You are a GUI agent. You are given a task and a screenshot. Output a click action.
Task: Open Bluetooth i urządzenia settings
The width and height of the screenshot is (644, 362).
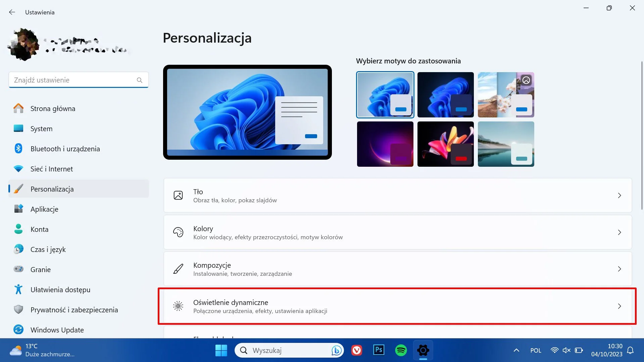click(65, 149)
